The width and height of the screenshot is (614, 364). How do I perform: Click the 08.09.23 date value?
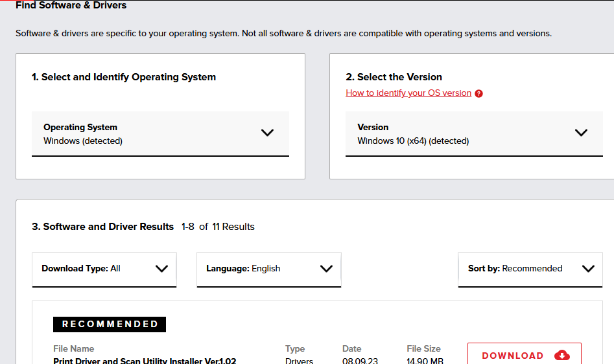pyautogui.click(x=360, y=361)
